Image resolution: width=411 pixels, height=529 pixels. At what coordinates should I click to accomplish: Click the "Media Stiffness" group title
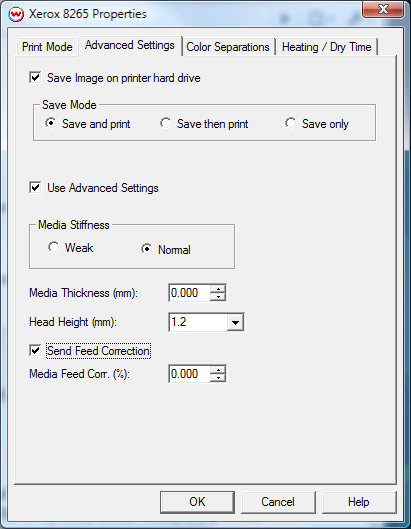[74, 225]
